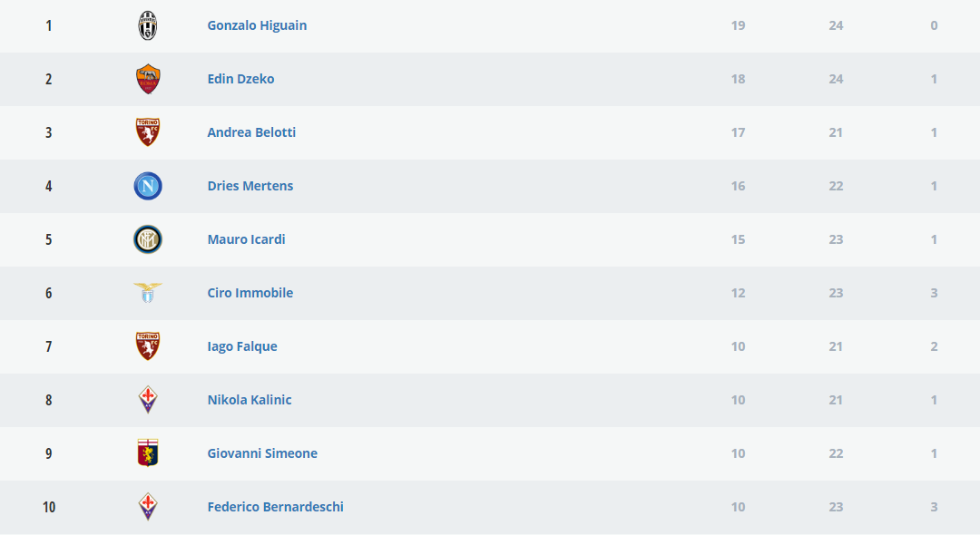Open Andrea Belotti's player page
980x535 pixels.
click(251, 132)
